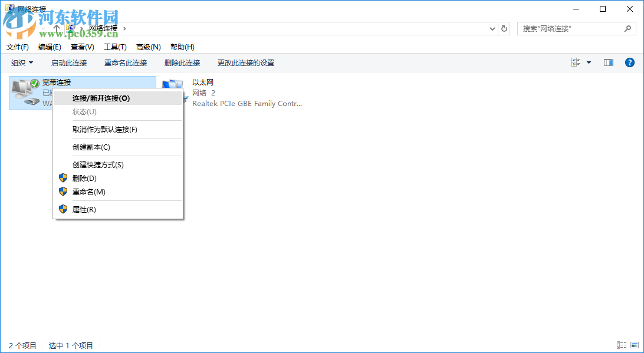
Task: Click inside the 搜索"网络连接" search box
Action: tap(566, 28)
